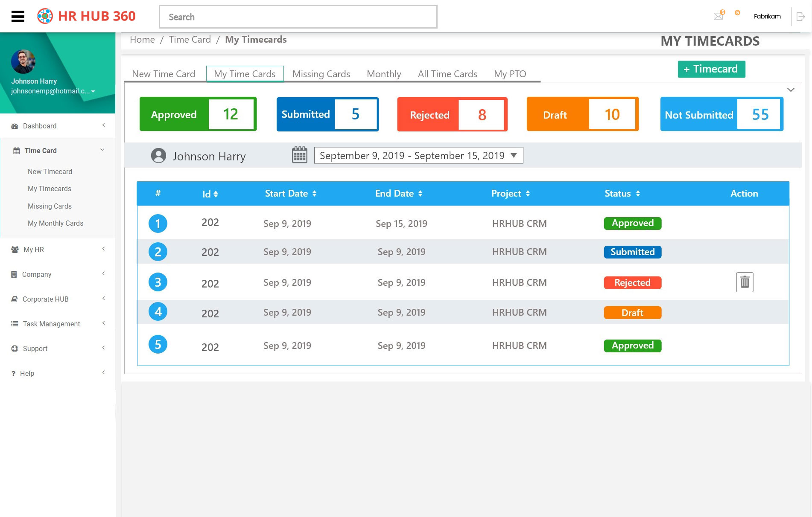Click the My HR people icon
Screen dimensions: 812x517
tap(15, 250)
